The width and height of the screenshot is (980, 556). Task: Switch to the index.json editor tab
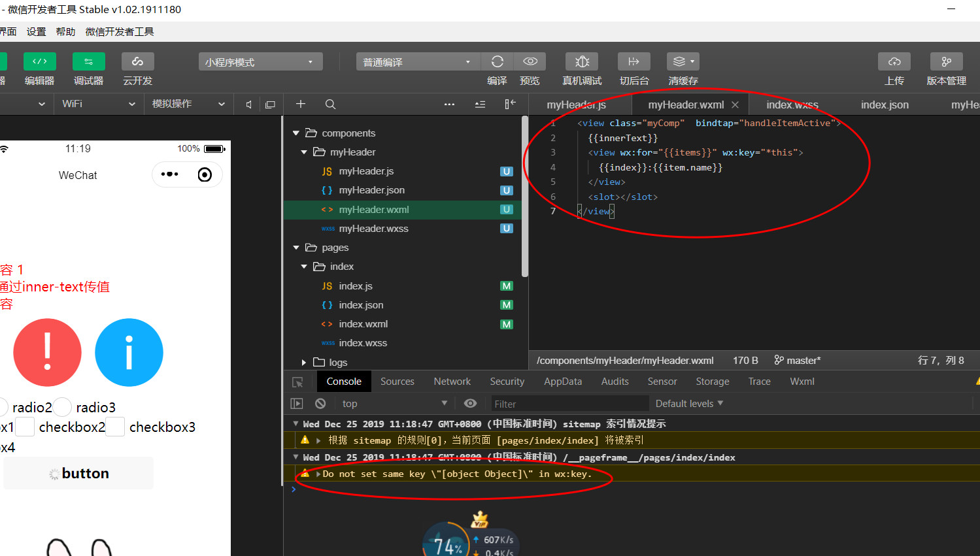[x=885, y=105]
